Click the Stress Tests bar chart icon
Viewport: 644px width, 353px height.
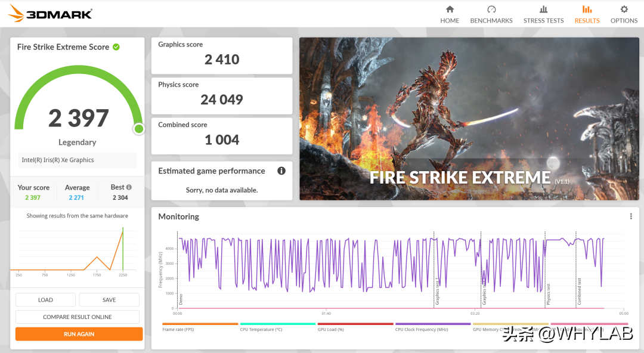[543, 9]
